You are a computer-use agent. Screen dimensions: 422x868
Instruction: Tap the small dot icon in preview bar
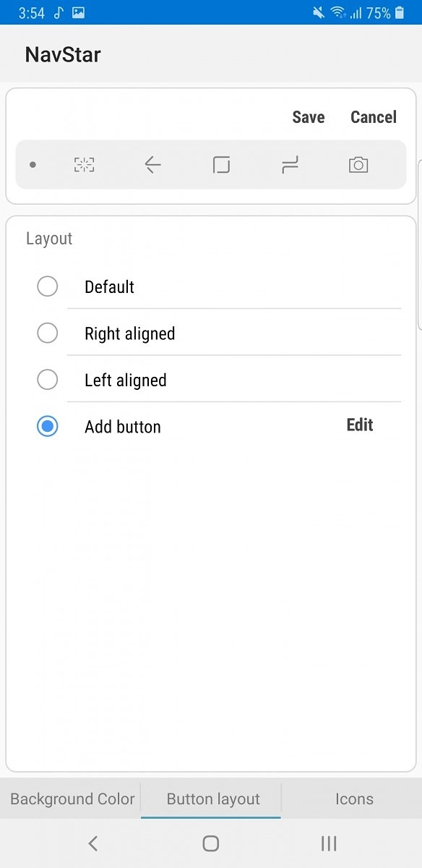point(33,165)
